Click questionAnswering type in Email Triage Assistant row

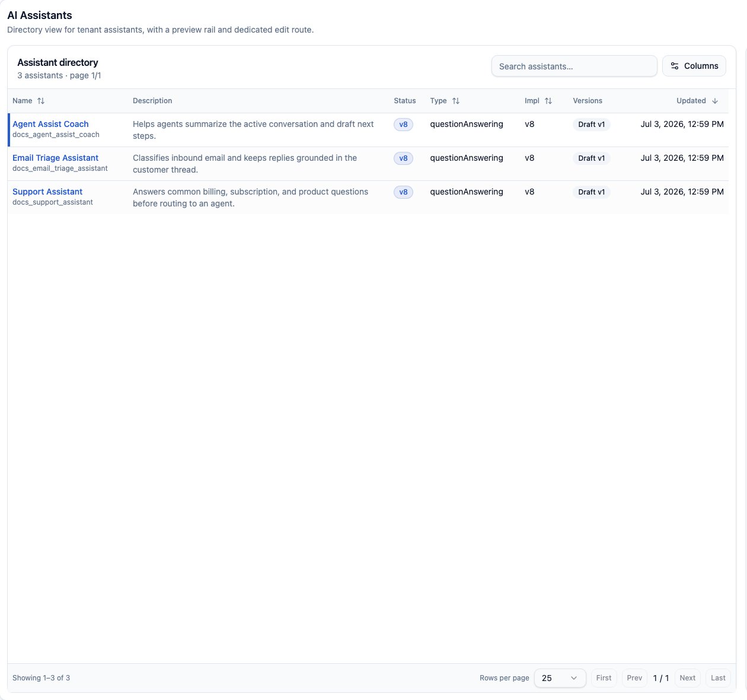[x=467, y=158]
